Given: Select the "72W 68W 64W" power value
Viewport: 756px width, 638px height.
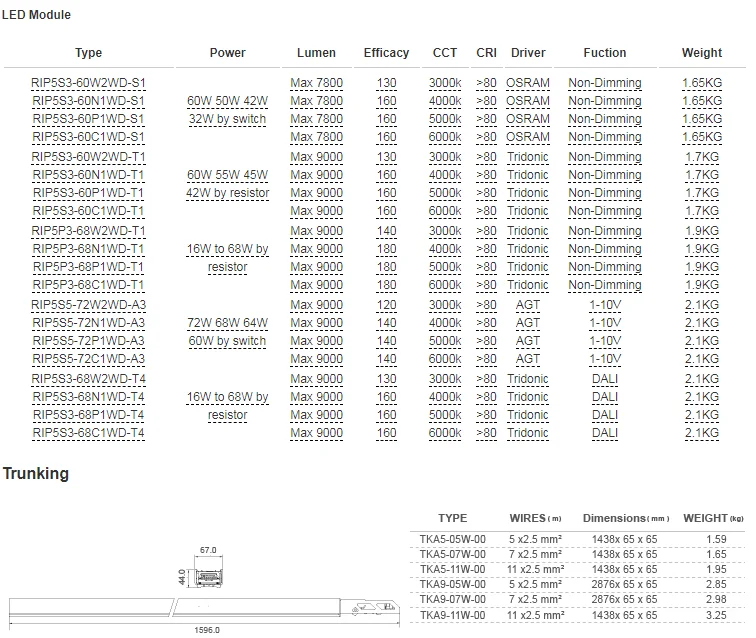Looking at the screenshot, I should point(227,323).
